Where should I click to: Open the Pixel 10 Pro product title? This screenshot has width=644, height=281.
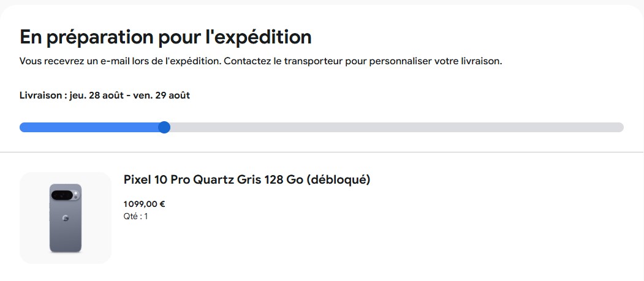coord(247,179)
